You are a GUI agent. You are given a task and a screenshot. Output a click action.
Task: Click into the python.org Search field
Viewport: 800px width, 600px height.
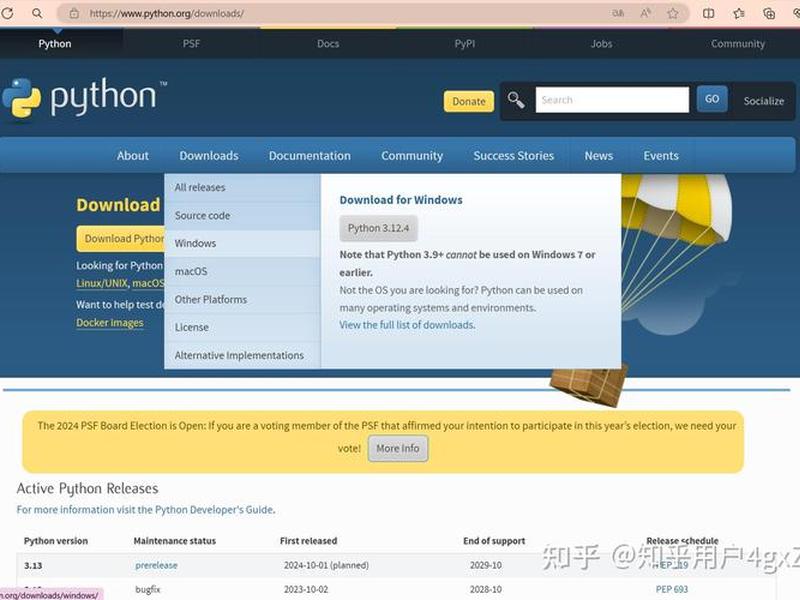(612, 99)
